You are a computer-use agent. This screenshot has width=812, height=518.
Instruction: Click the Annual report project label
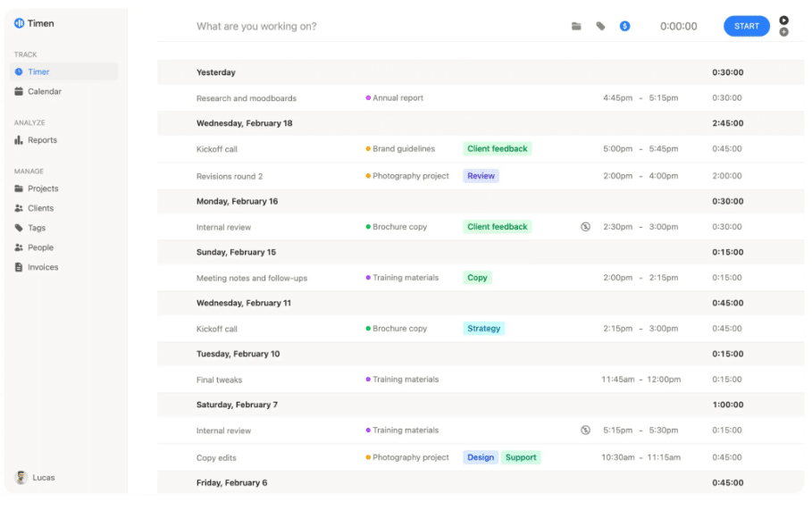tap(398, 98)
